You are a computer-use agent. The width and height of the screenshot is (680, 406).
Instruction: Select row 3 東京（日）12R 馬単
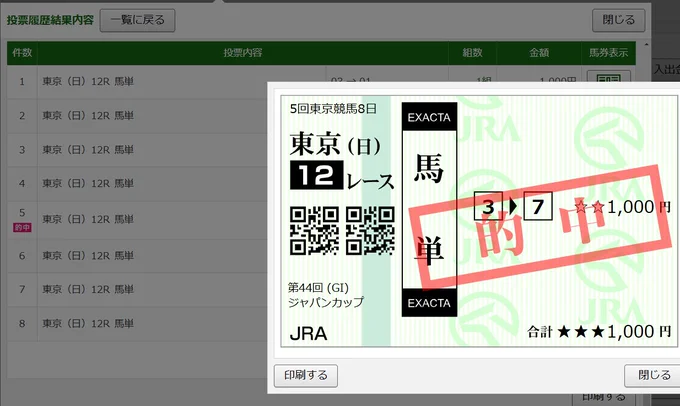click(88, 150)
